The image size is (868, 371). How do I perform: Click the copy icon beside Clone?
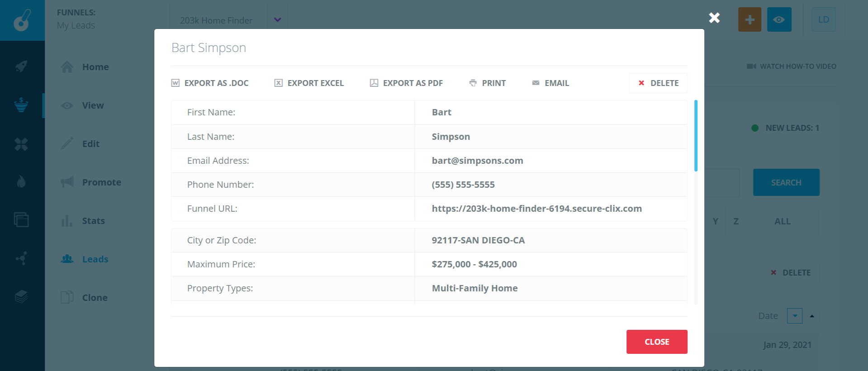pos(67,297)
